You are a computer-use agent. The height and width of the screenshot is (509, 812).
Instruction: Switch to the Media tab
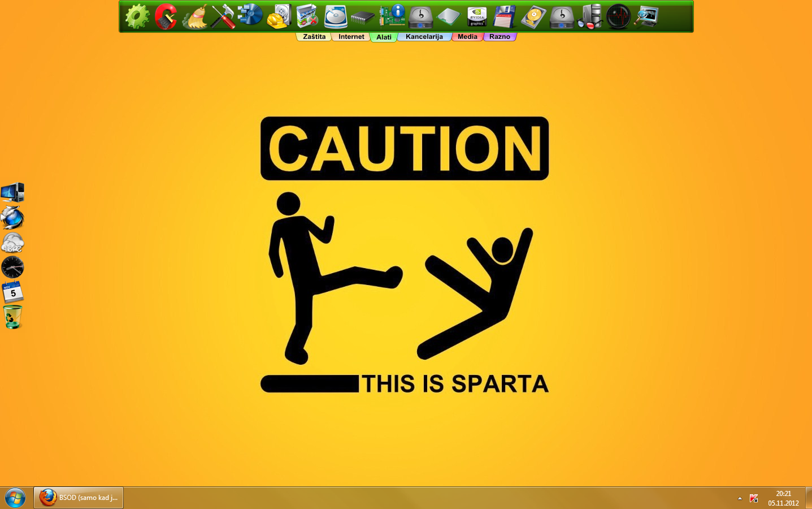467,37
